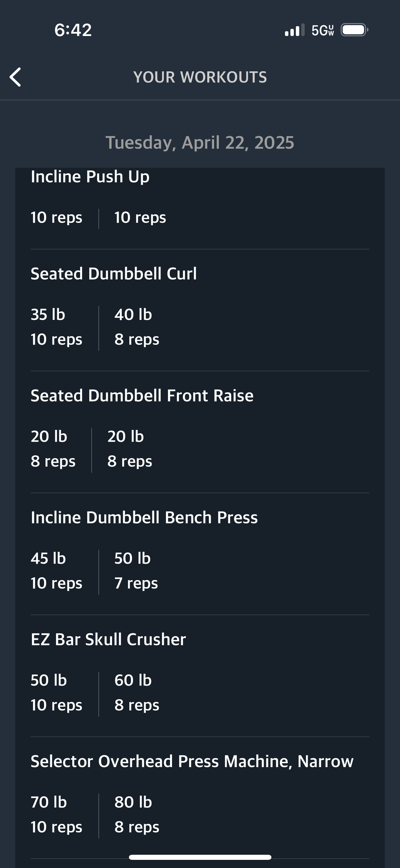Tap the 5G network indicator
This screenshot has width=400, height=868.
[323, 31]
